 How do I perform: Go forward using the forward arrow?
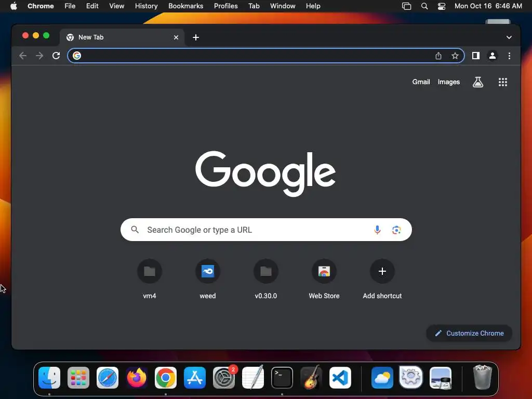point(39,56)
